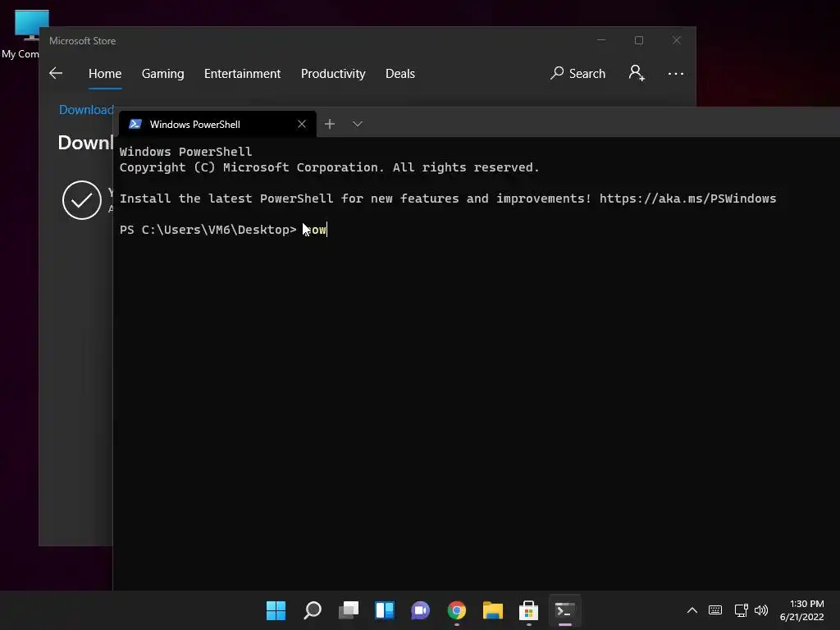Open File Explorer from the taskbar
Viewport: 840px width, 630px height.
click(x=493, y=610)
